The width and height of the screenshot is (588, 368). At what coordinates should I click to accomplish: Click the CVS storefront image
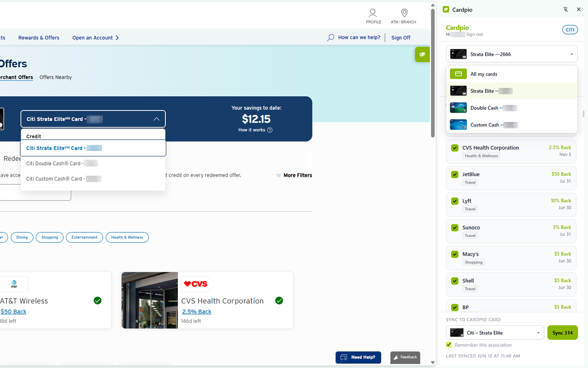(x=150, y=300)
